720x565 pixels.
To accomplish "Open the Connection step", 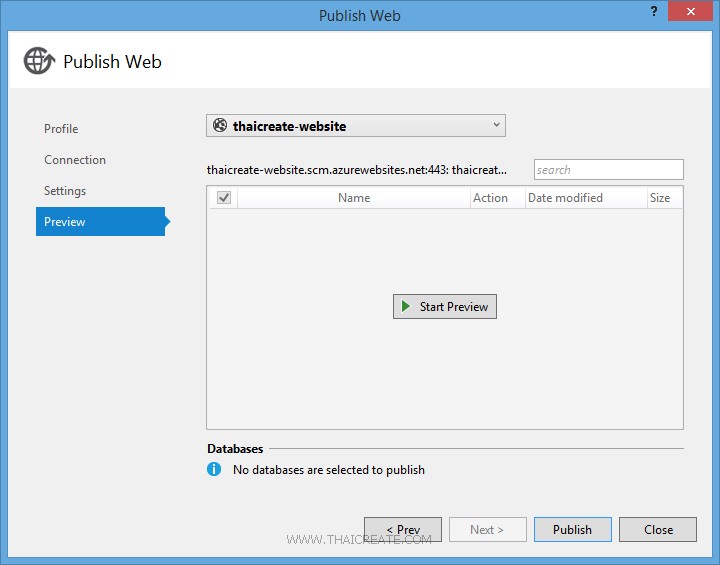I will coord(75,159).
